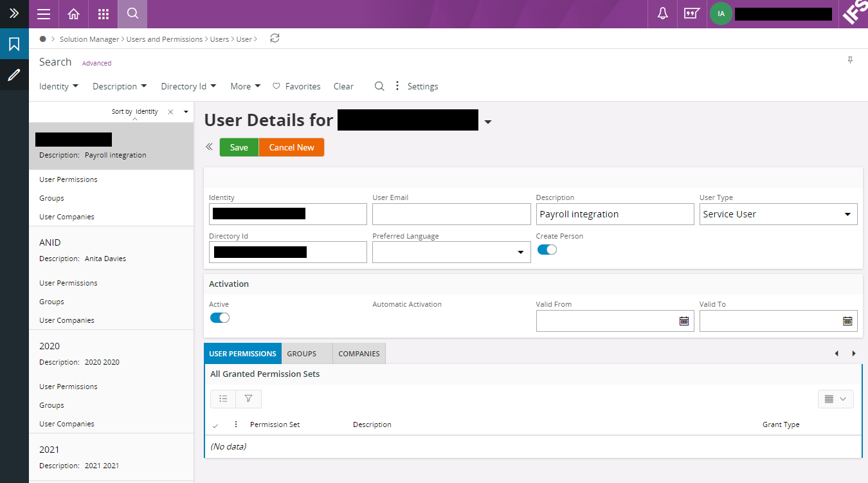The image size is (868, 483).
Task: Move tabs right with the arrow
Action: coord(854,353)
